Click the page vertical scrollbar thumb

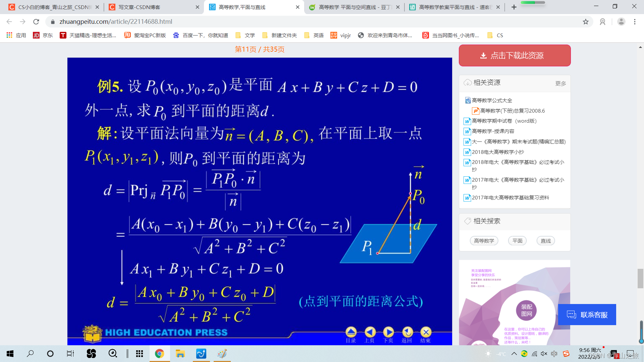tap(640, 278)
